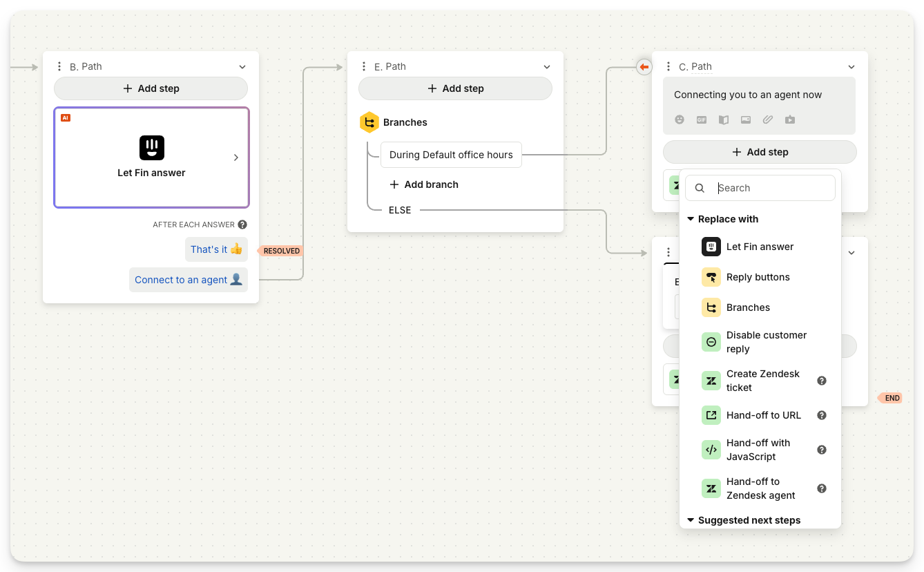
Task: Collapse the Suggested next steps section
Action: [691, 520]
